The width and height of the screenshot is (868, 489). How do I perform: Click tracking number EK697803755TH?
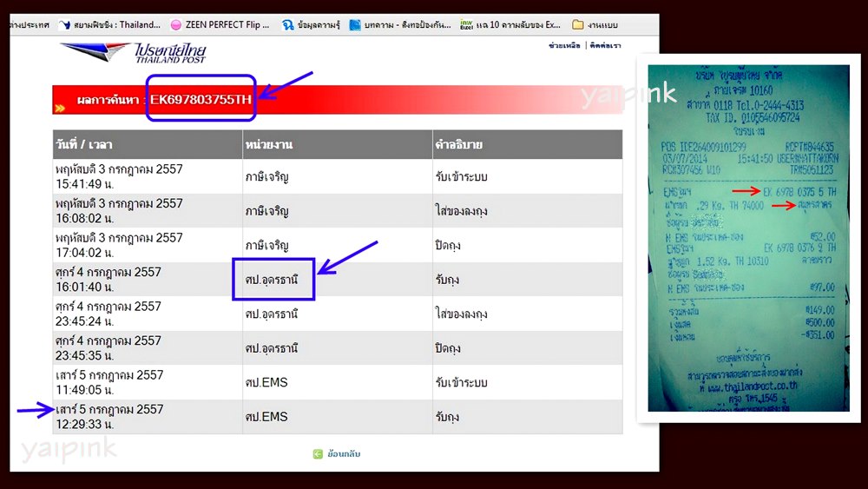point(201,100)
